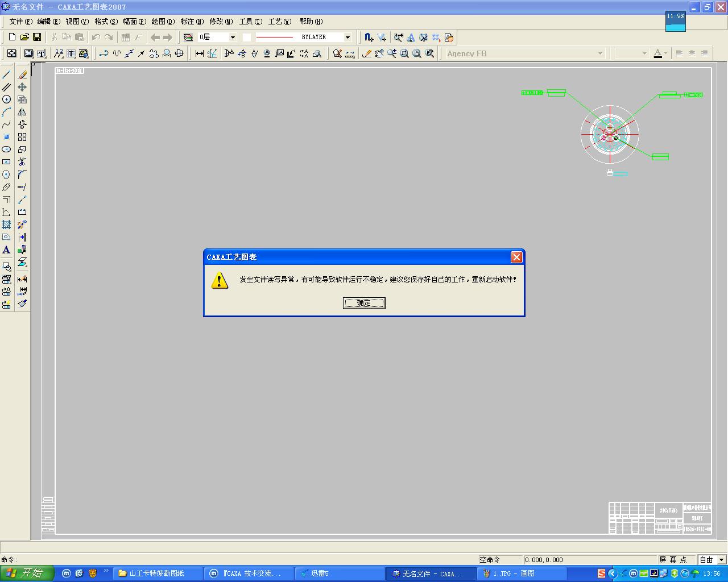Close the CAXA工艺图表 dialog with X

pyautogui.click(x=516, y=257)
